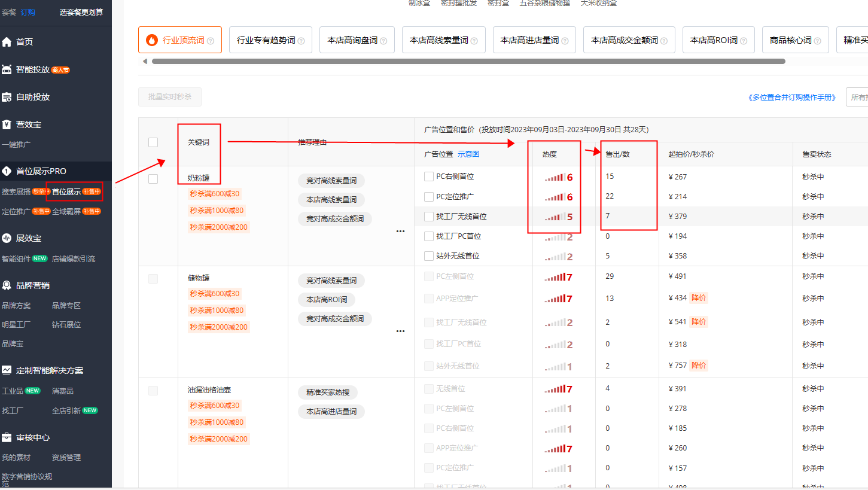Open 首位展示 under 首位展示PRO in sidebar

click(x=66, y=192)
